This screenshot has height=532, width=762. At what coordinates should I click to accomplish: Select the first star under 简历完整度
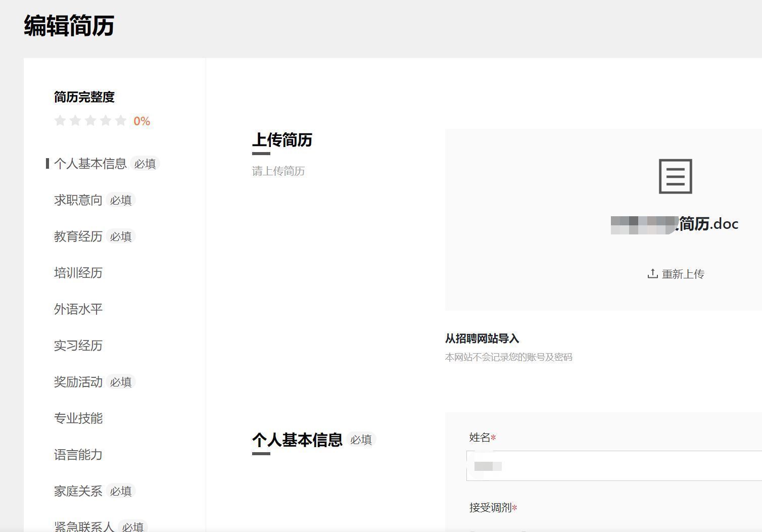tap(60, 121)
